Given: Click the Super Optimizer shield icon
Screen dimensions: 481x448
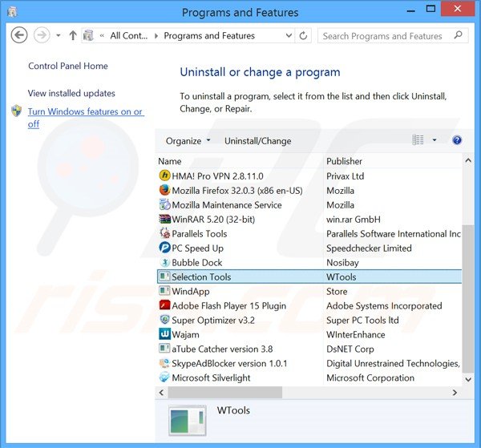Looking at the screenshot, I should coord(164,320).
